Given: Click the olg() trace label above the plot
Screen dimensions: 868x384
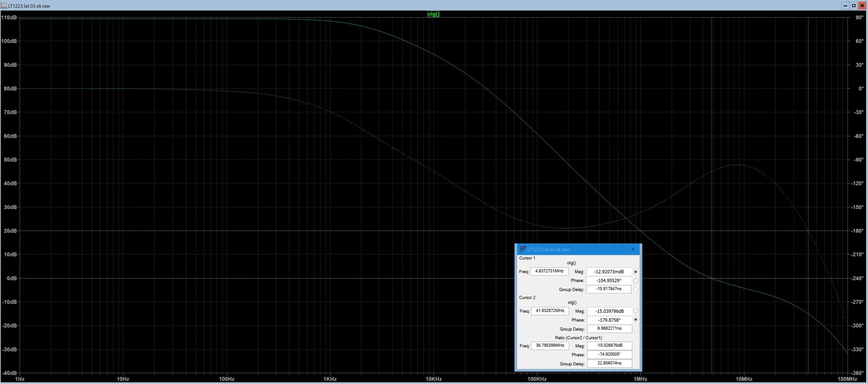Looking at the screenshot, I should click(x=433, y=14).
